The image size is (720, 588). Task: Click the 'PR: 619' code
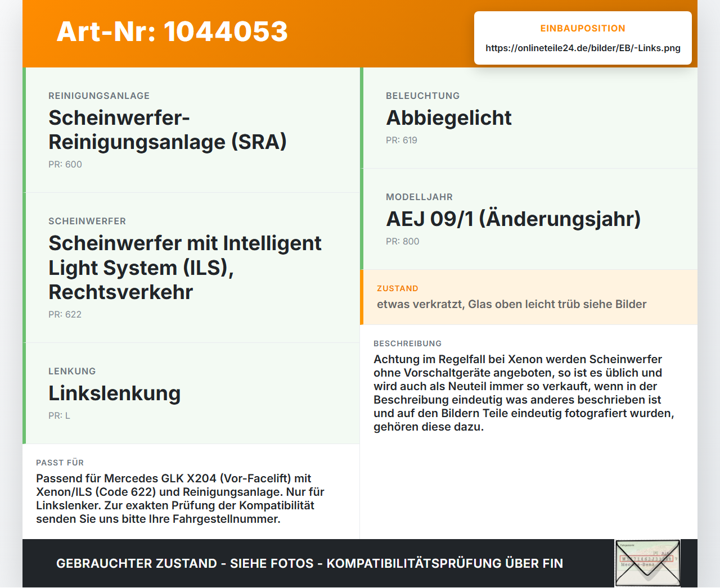click(402, 140)
